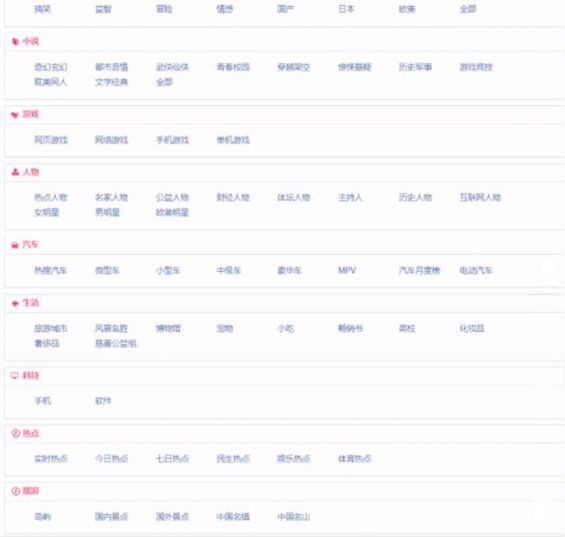View 体坛人物 list
Image resolution: width=565 pixels, height=537 pixels.
point(294,198)
